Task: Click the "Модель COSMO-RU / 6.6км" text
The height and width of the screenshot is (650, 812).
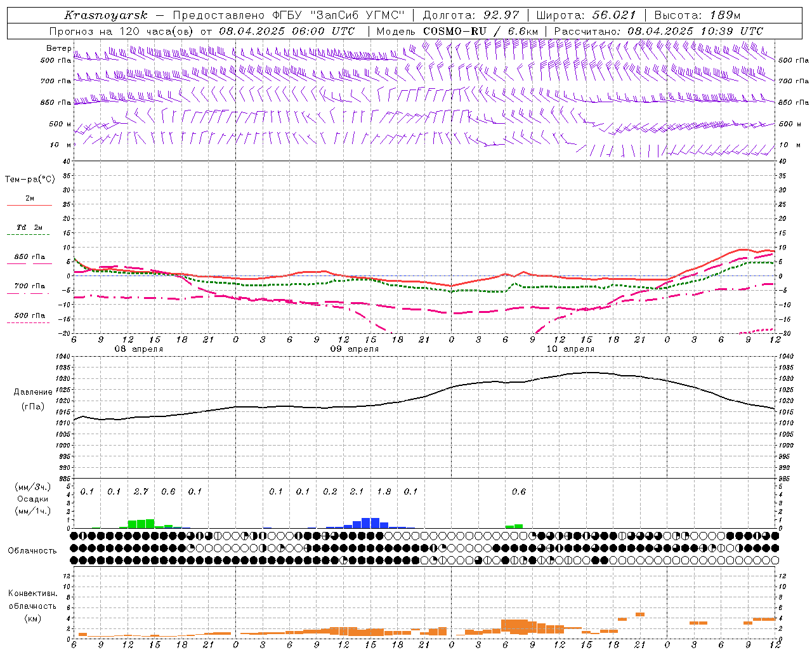Action: click(457, 31)
